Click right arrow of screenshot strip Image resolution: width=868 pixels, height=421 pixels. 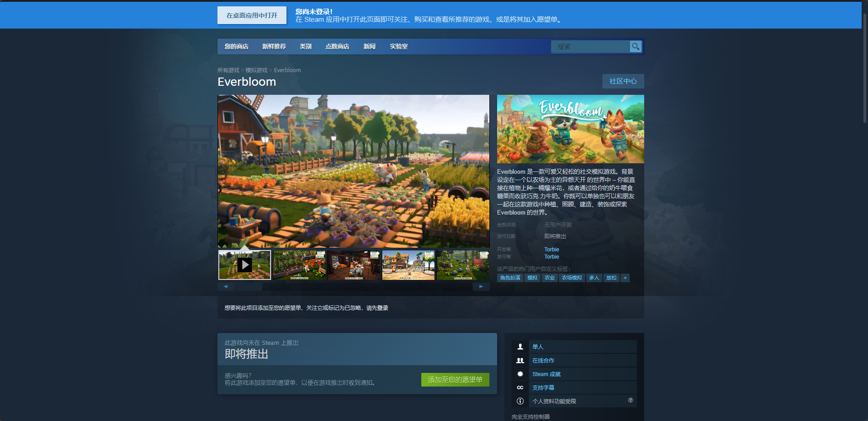point(481,286)
